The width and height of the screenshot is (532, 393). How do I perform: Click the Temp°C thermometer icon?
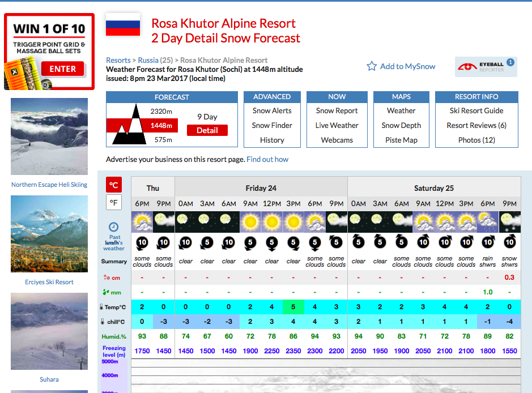pos(101,307)
